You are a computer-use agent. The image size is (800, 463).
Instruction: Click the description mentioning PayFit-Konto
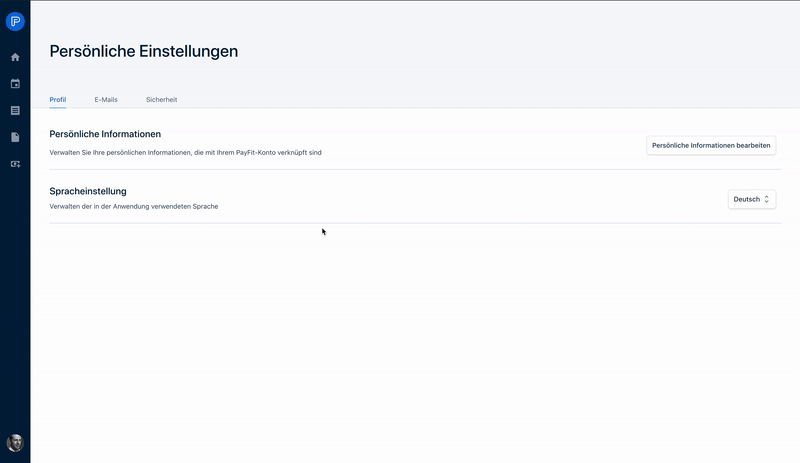tap(185, 153)
